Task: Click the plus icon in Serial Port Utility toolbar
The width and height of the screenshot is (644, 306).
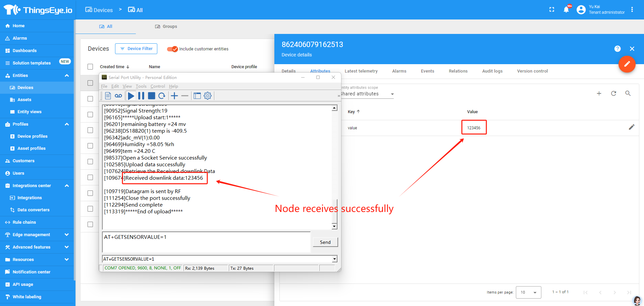Action: click(174, 96)
